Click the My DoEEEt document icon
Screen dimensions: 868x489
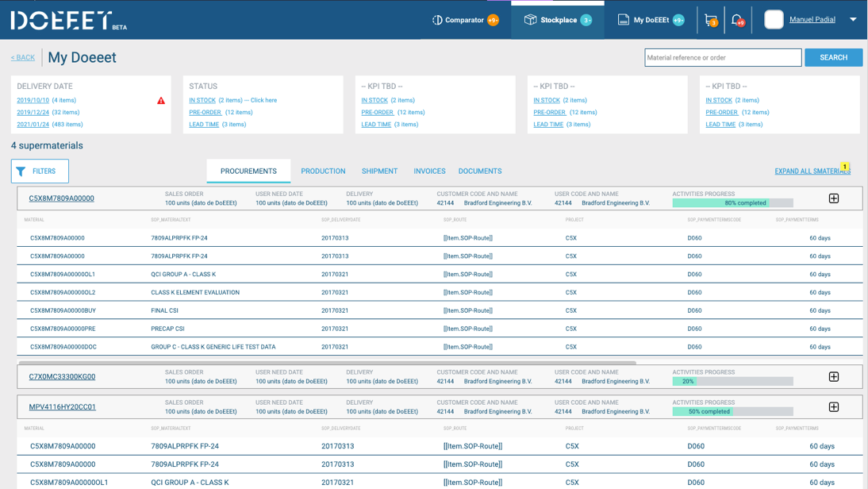coord(624,20)
